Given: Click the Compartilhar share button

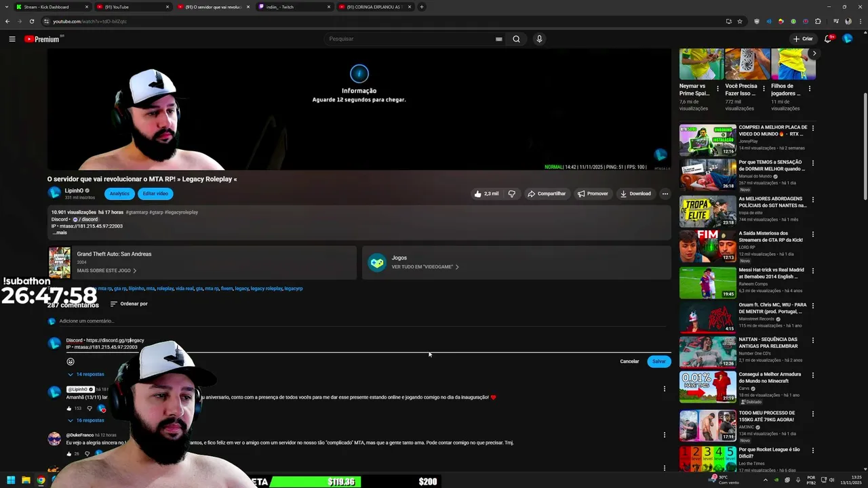Looking at the screenshot, I should [x=547, y=193].
